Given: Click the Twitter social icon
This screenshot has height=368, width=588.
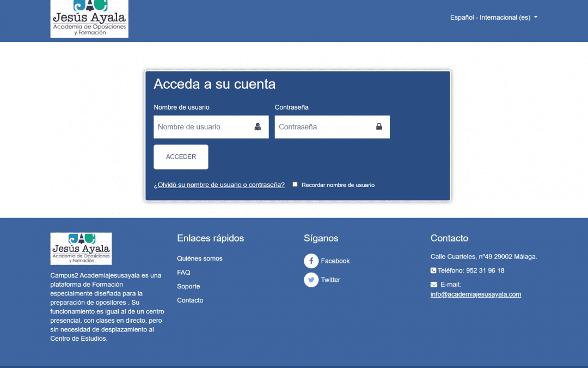Looking at the screenshot, I should point(311,280).
